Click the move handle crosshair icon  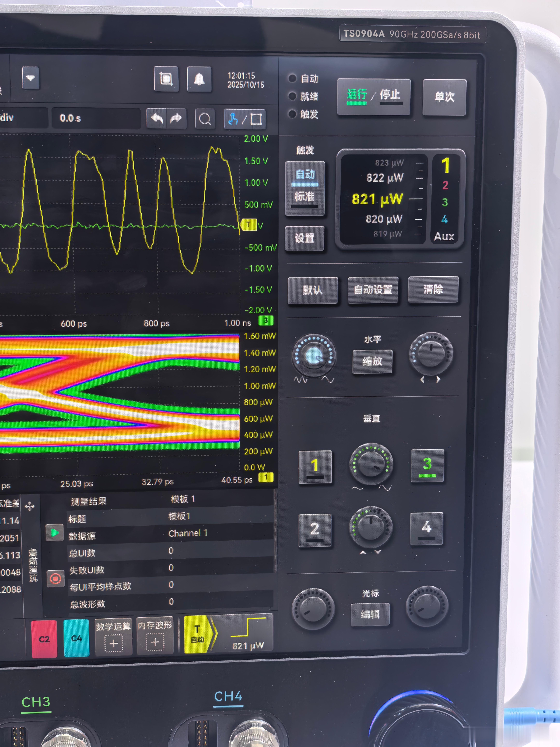[30, 506]
